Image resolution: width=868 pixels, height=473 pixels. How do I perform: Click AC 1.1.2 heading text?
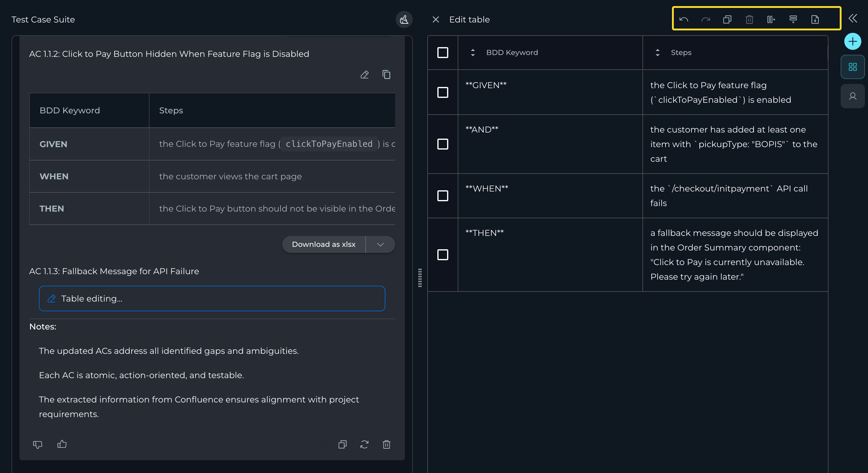tap(169, 54)
